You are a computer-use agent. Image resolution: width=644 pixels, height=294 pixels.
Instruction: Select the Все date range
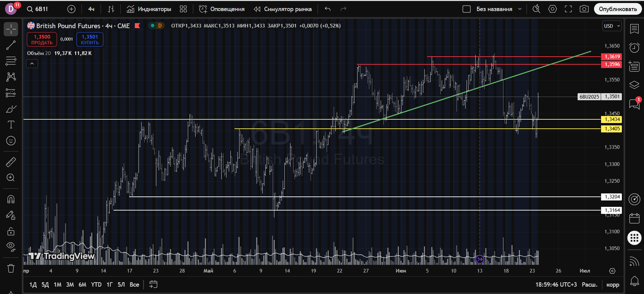tap(134, 285)
